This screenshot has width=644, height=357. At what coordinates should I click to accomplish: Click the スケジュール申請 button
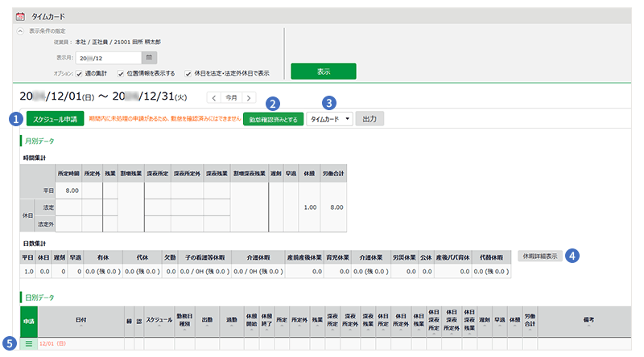(56, 119)
